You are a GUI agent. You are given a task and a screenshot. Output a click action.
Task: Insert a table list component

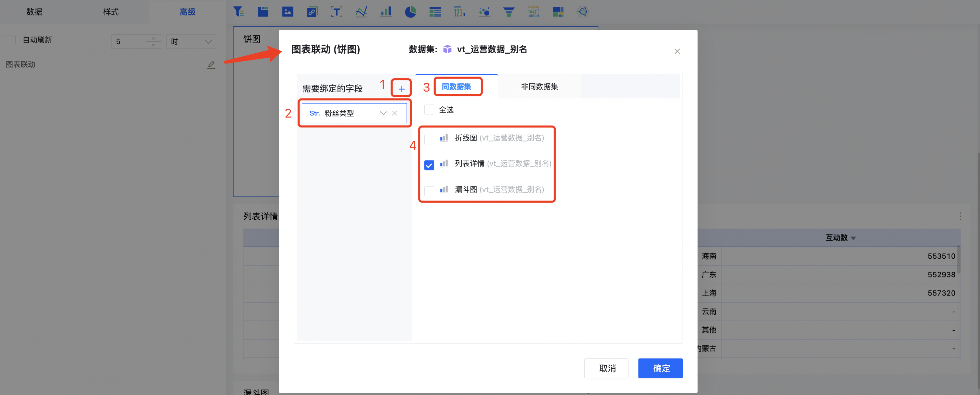[x=435, y=12]
